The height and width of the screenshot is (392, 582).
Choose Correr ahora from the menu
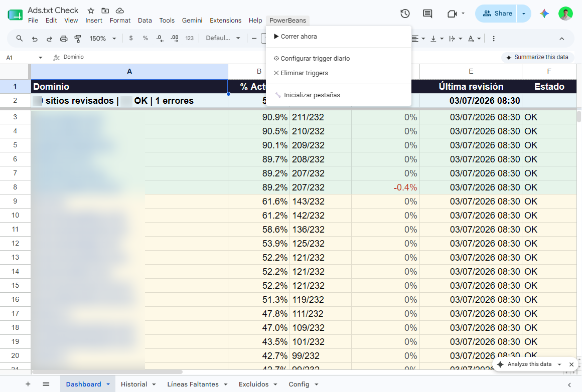[339, 37]
